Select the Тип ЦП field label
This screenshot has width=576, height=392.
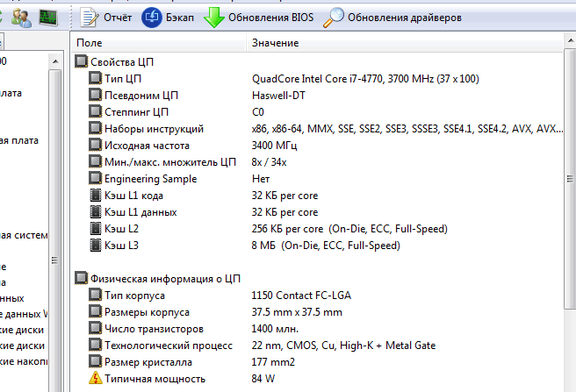click(x=123, y=79)
